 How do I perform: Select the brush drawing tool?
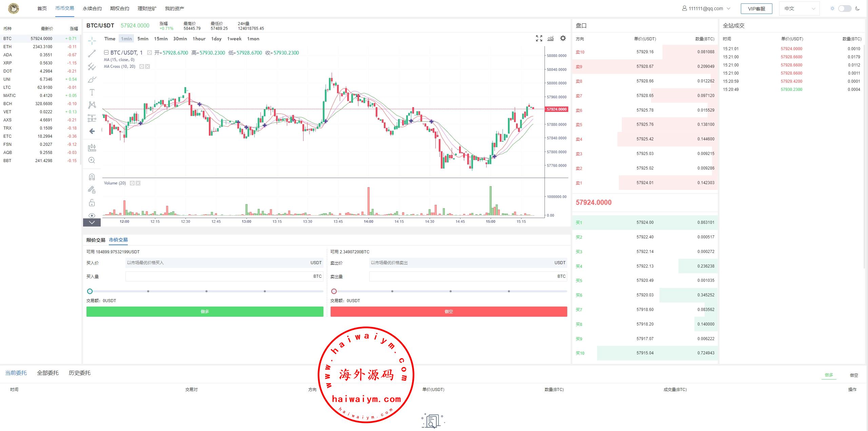point(92,79)
